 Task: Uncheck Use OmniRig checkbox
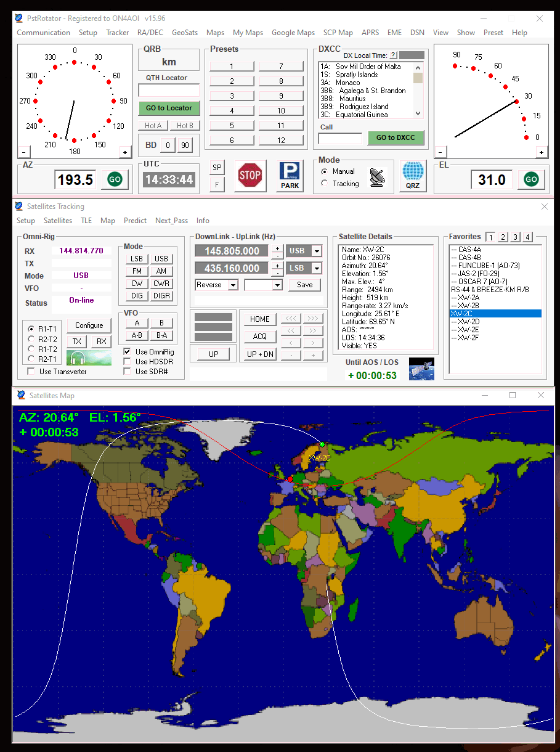pyautogui.click(x=127, y=352)
